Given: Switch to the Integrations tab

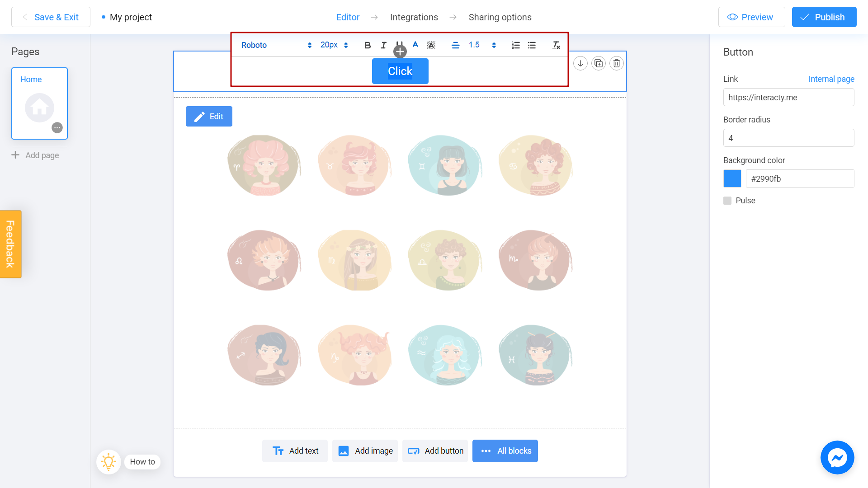Looking at the screenshot, I should (x=414, y=17).
